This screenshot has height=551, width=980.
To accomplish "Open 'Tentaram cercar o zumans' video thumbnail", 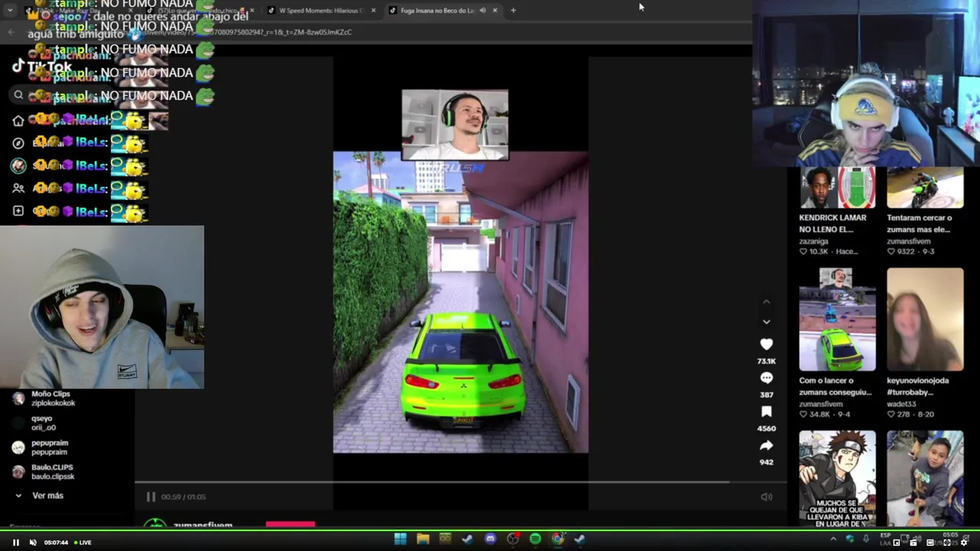I will click(925, 187).
